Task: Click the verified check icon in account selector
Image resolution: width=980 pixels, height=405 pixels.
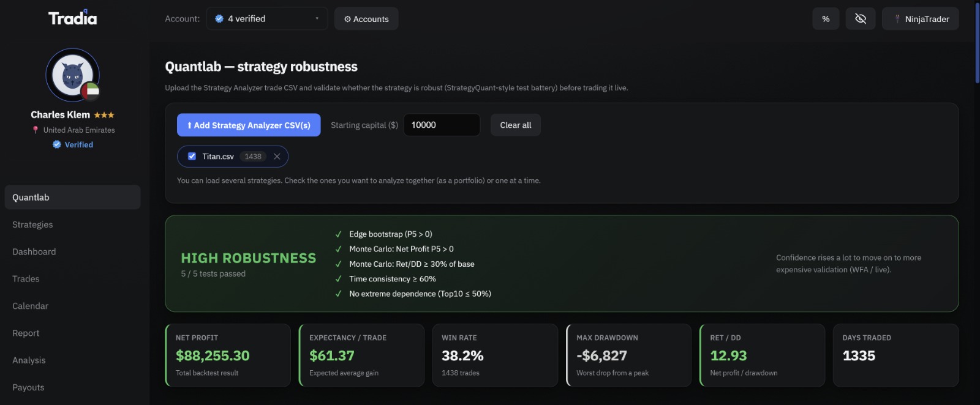Action: 219,19
